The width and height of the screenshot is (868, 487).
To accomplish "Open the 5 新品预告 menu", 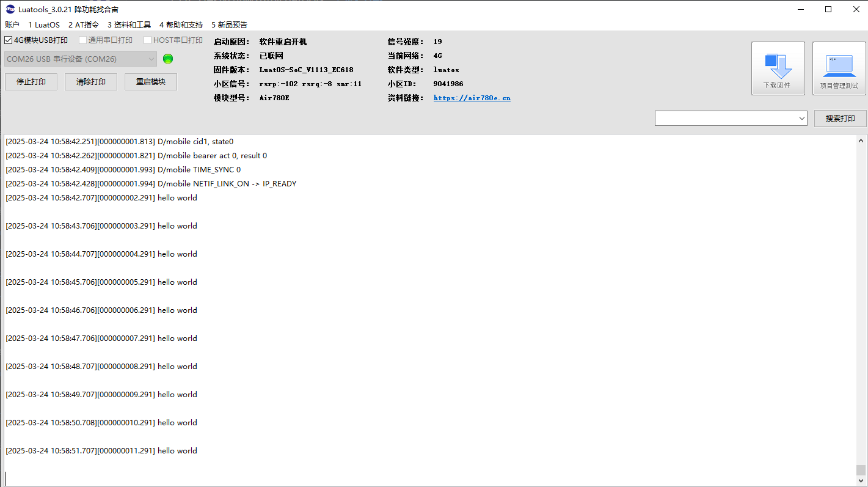I will [230, 25].
